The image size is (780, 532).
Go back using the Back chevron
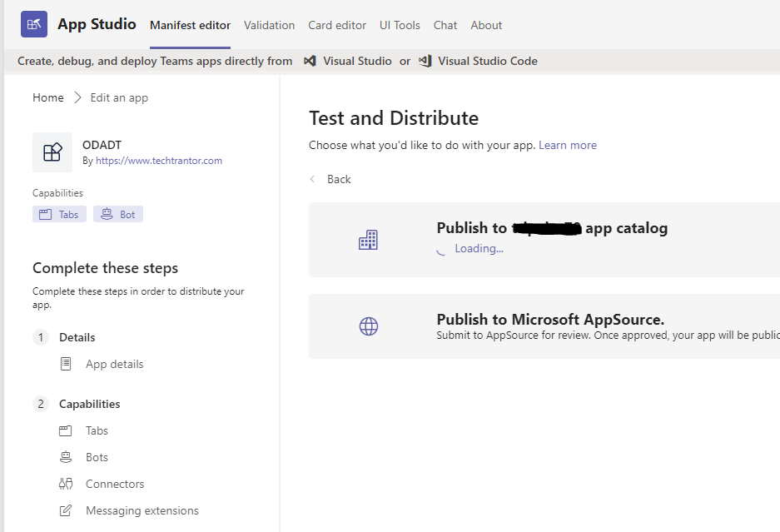(313, 179)
